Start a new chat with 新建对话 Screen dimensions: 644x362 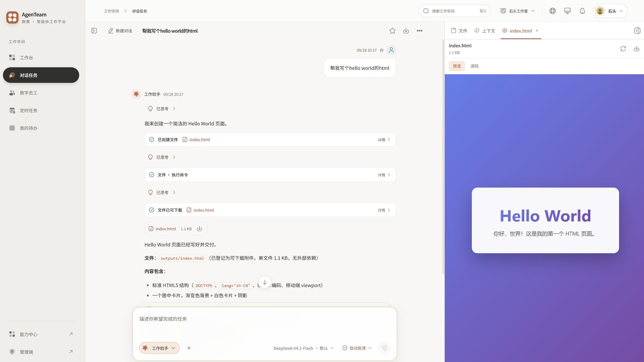click(120, 31)
